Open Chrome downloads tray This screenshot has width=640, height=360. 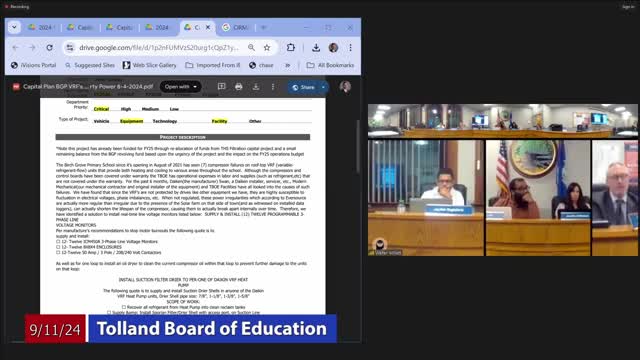click(316, 48)
